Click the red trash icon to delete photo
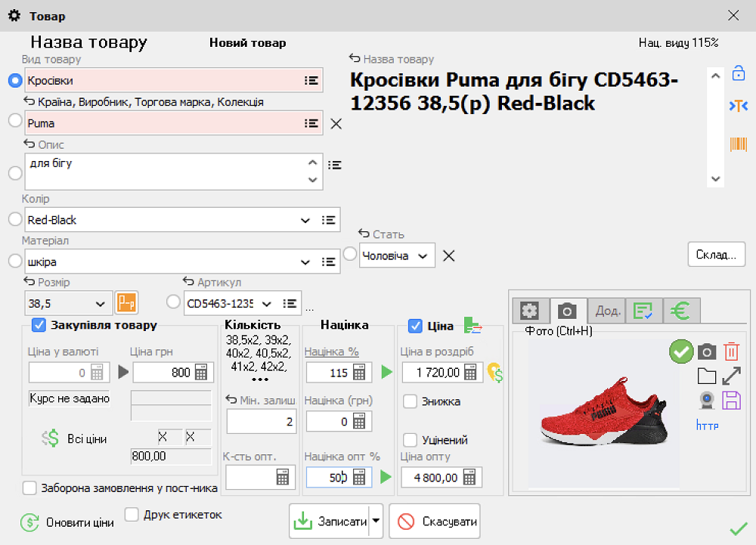The width and height of the screenshot is (756, 545). point(731,351)
